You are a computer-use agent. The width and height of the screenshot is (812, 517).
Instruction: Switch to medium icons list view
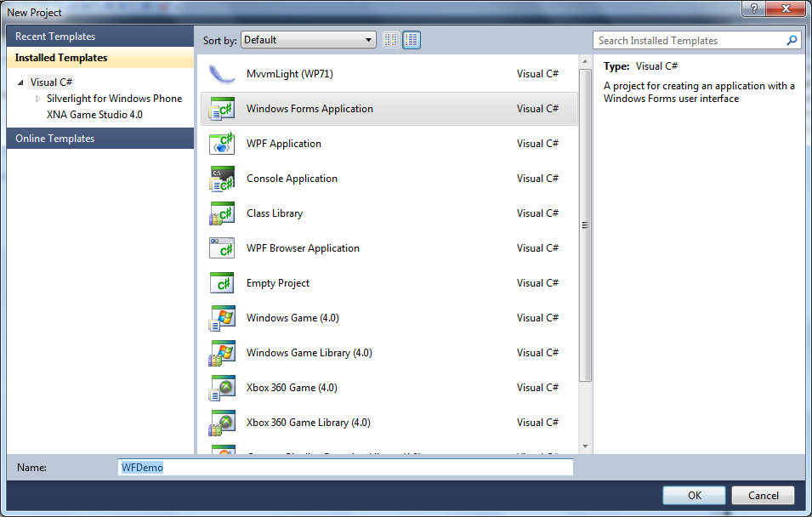tap(412, 40)
